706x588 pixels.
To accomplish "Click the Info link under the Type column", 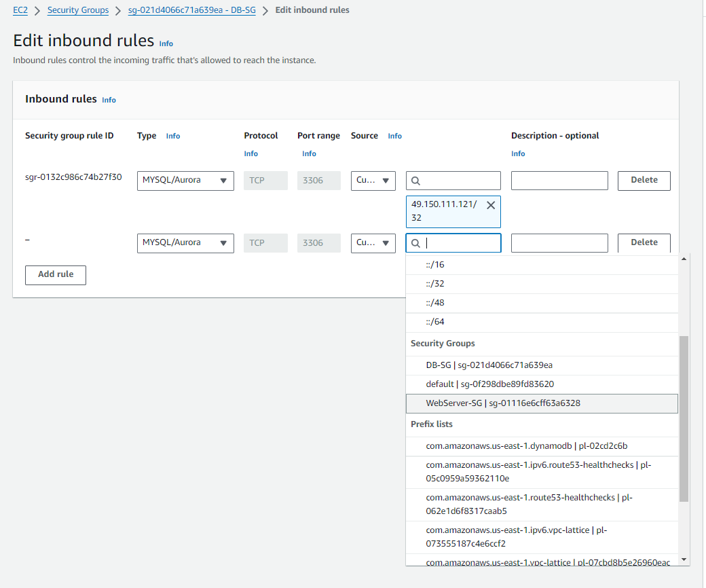I will 172,136.
